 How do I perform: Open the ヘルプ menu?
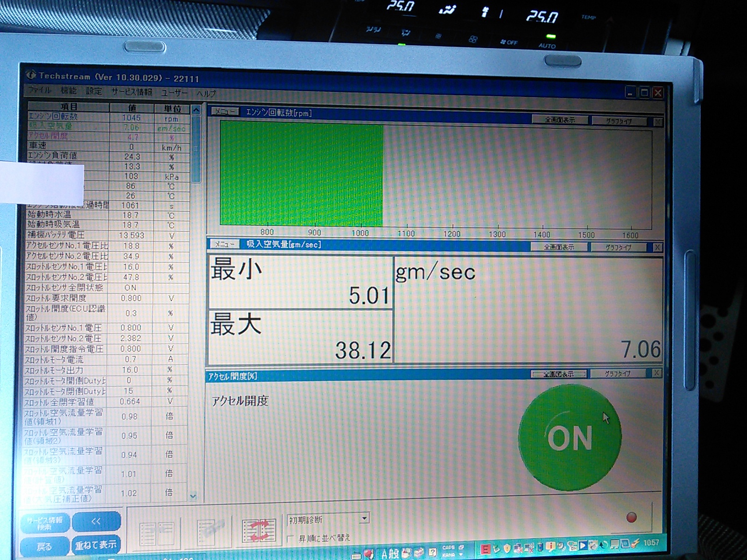click(x=205, y=93)
